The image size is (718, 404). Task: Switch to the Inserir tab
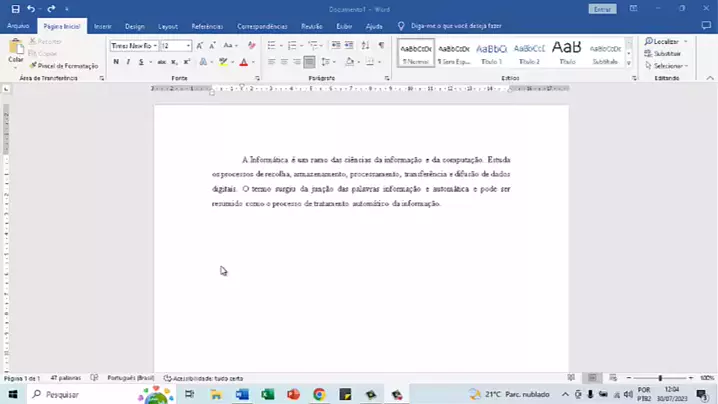pyautogui.click(x=102, y=26)
